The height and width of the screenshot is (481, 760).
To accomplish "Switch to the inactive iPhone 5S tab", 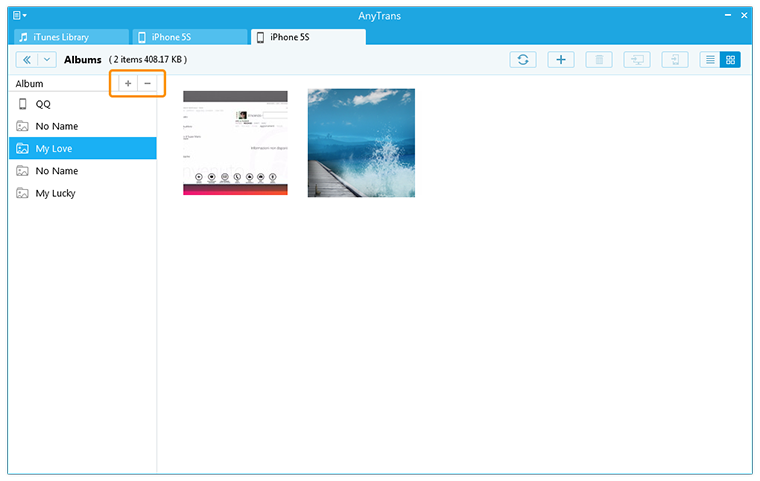I will (x=190, y=37).
